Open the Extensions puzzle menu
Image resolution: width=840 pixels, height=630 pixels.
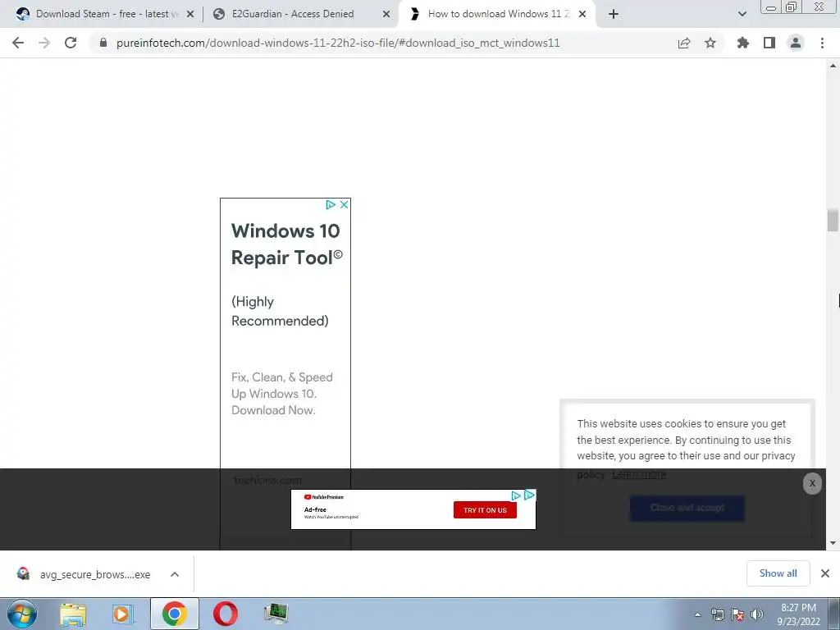743,43
